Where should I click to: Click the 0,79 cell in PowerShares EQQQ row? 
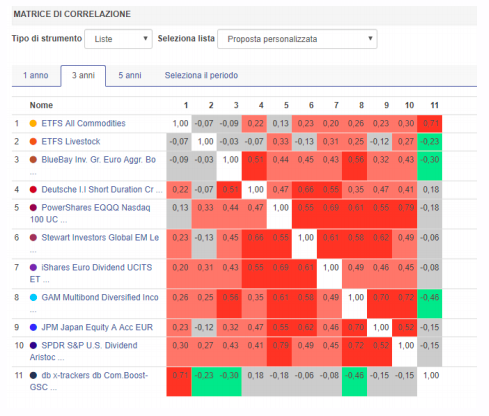click(x=405, y=214)
